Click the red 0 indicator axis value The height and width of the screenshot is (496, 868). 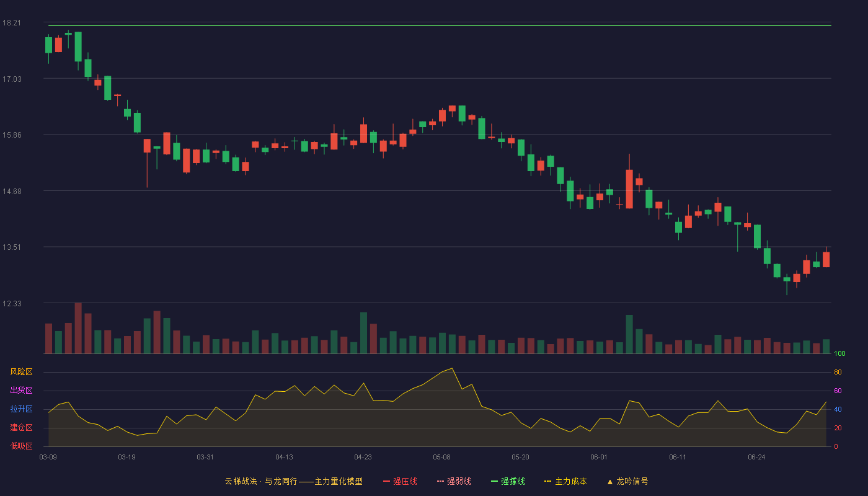(836, 446)
